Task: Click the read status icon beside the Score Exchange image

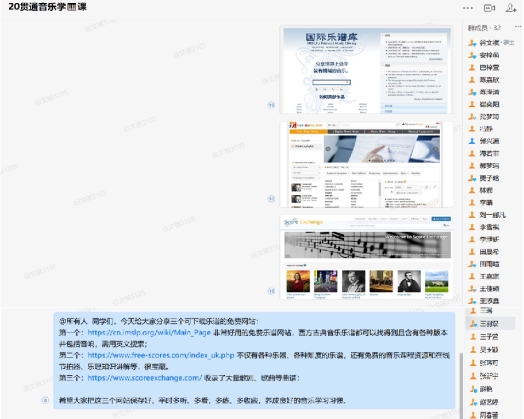Action: pyautogui.click(x=271, y=291)
